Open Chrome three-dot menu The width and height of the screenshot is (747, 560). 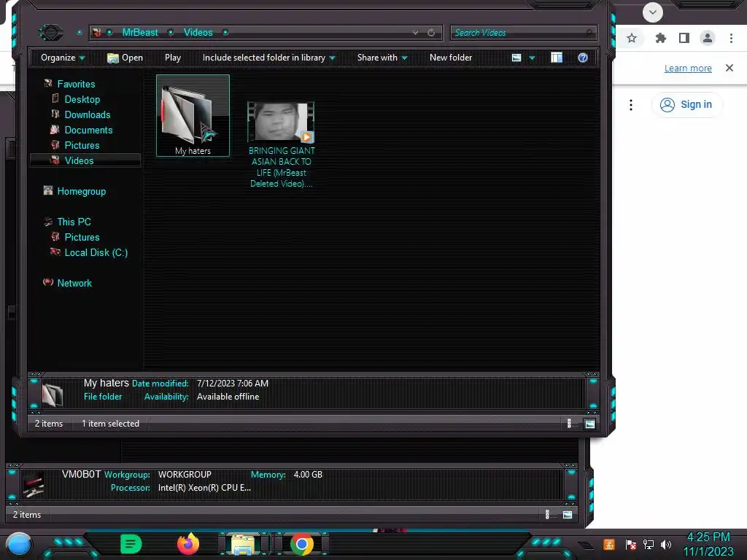[731, 38]
